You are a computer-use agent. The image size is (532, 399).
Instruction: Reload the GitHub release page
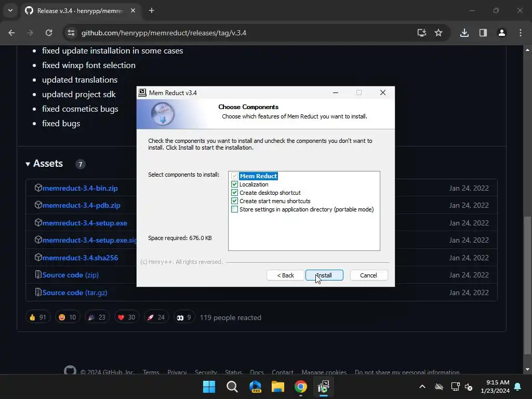coord(49,33)
